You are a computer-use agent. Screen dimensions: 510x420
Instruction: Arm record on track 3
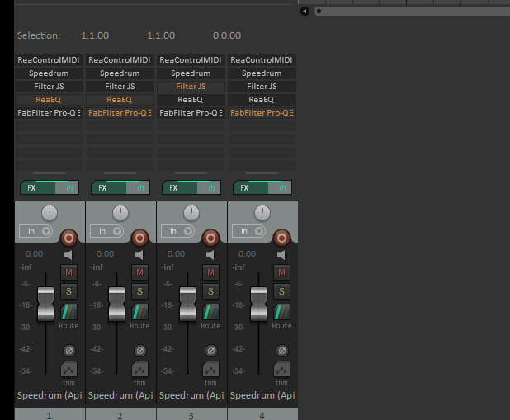click(x=210, y=238)
